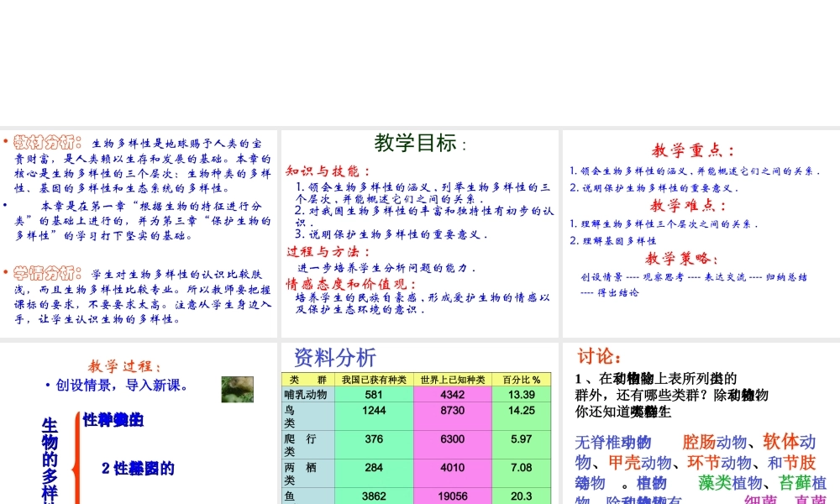Image resolution: width=840 pixels, height=504 pixels.
Task: Click the 教学难点 line 1. 理解生物多样性三个层次之间的关系
Action: pyautogui.click(x=664, y=224)
